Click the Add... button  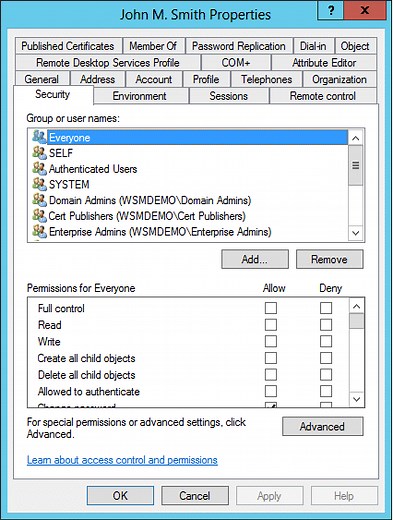point(255,259)
